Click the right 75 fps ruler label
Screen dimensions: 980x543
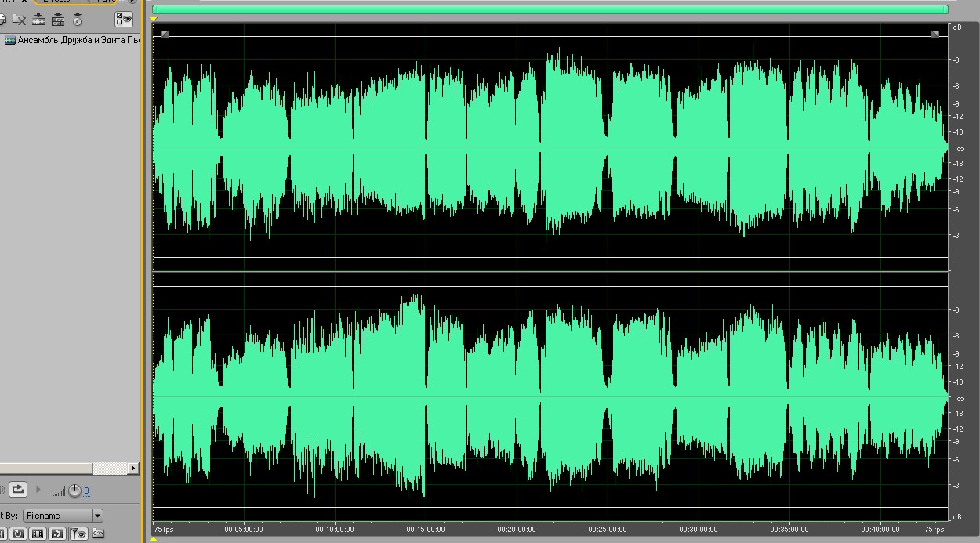[x=935, y=530]
